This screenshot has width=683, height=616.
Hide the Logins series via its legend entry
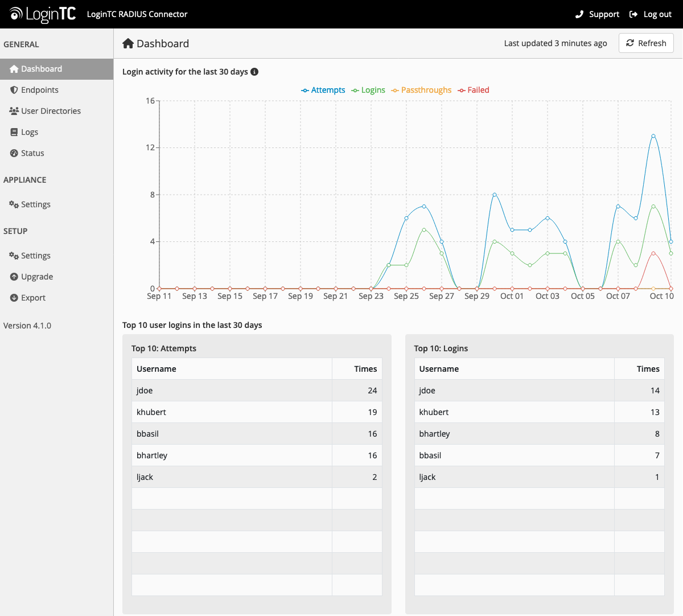[x=368, y=90]
